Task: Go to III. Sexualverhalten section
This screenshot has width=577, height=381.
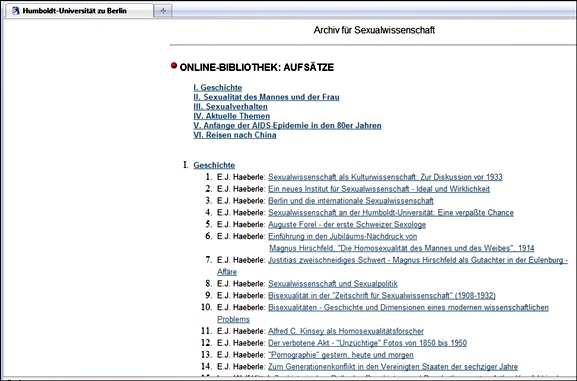Action: [230, 107]
